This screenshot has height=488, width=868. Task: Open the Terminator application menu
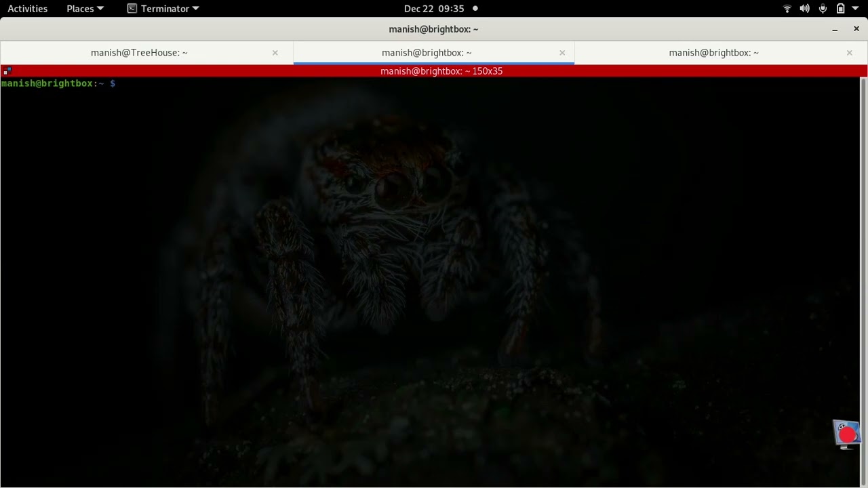point(163,9)
